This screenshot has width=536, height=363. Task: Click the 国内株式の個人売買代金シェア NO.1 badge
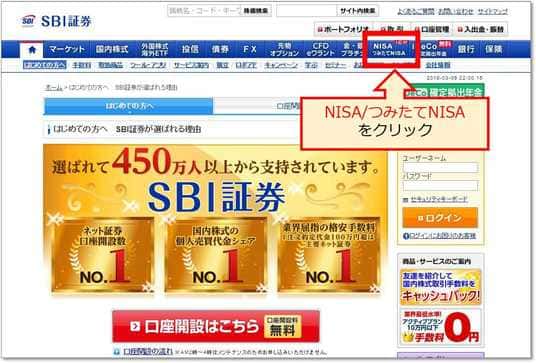216,255
